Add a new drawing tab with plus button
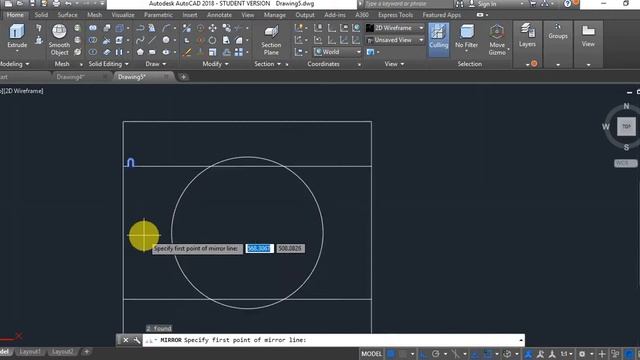Viewport: 640px width, 360px height. tap(183, 77)
